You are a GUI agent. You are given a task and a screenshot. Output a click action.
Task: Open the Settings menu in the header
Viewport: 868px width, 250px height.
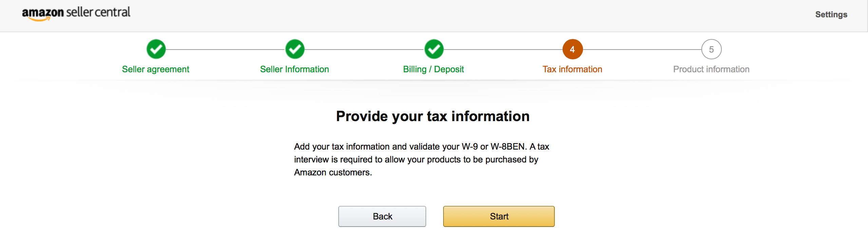[831, 15]
